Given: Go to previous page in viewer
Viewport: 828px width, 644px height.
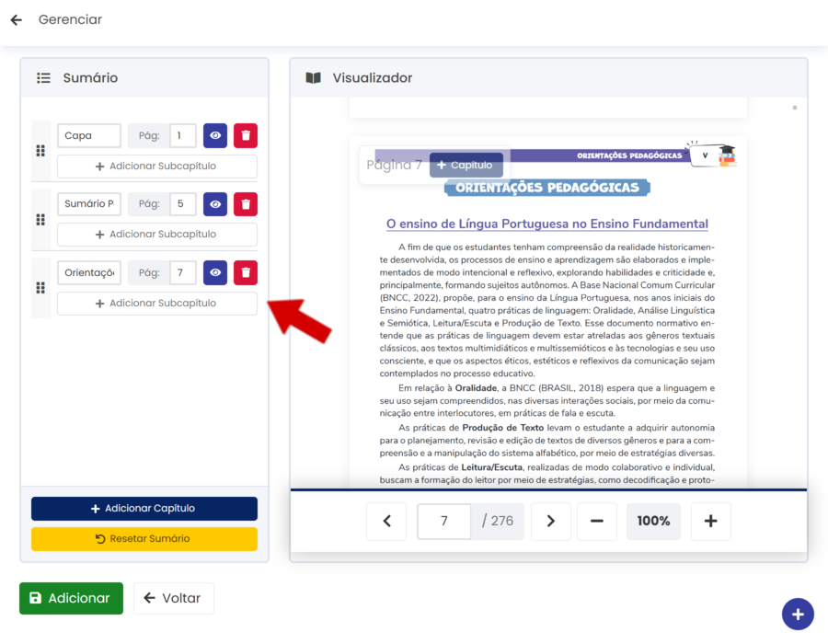Looking at the screenshot, I should coord(386,521).
